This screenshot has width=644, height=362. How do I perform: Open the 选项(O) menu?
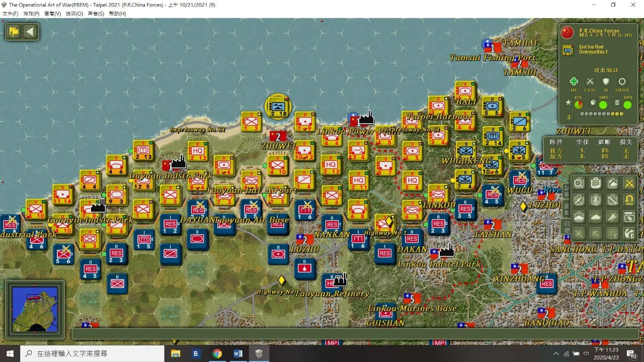[74, 14]
